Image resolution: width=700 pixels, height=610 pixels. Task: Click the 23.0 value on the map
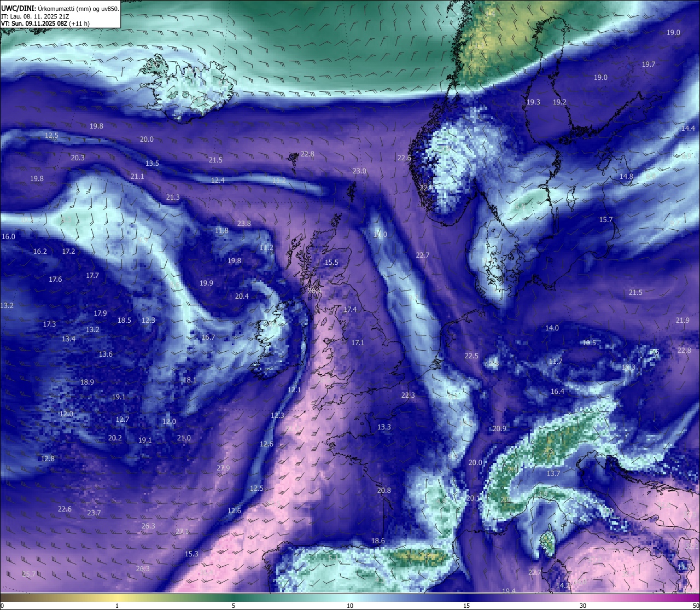click(x=359, y=171)
